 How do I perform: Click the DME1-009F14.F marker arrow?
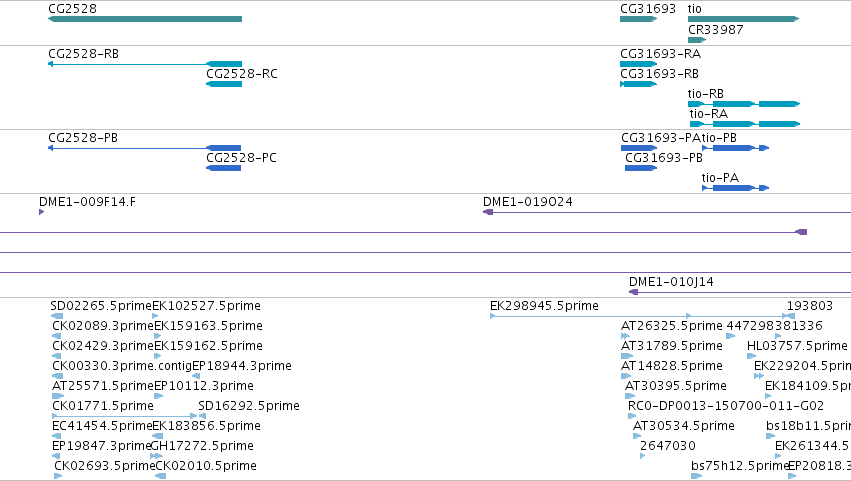click(x=42, y=212)
